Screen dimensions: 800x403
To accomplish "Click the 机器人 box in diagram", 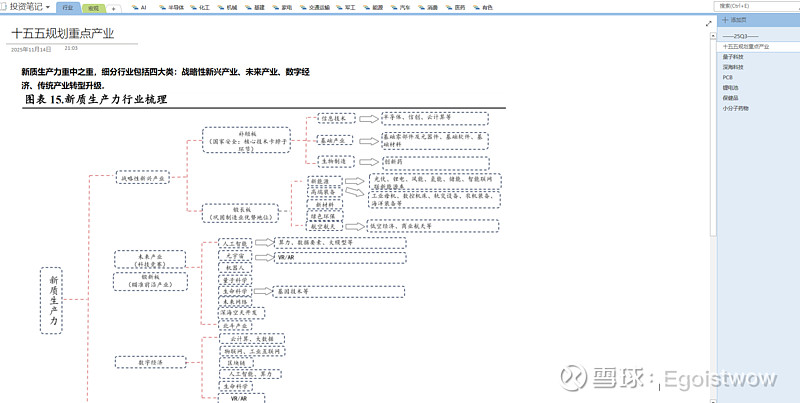I will click(235, 268).
